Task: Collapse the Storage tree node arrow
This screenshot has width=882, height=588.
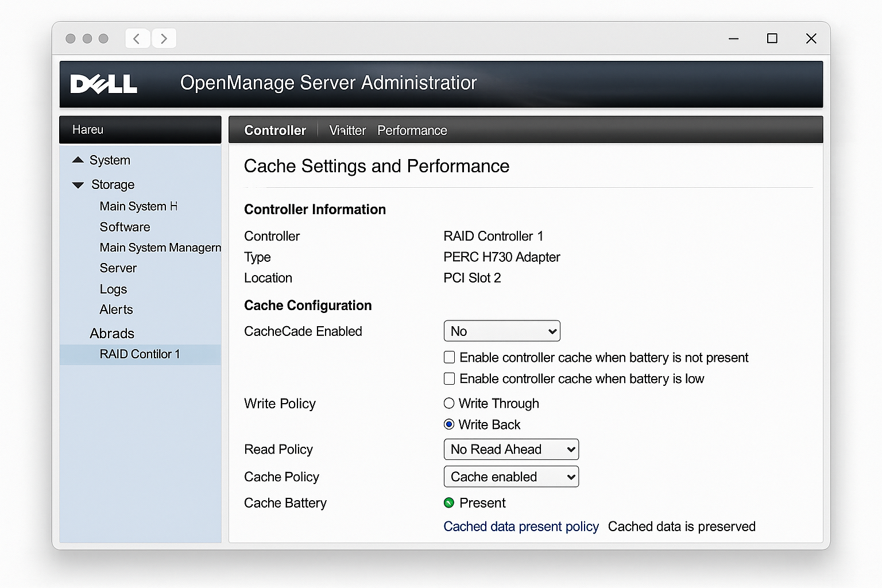Action: coord(78,185)
